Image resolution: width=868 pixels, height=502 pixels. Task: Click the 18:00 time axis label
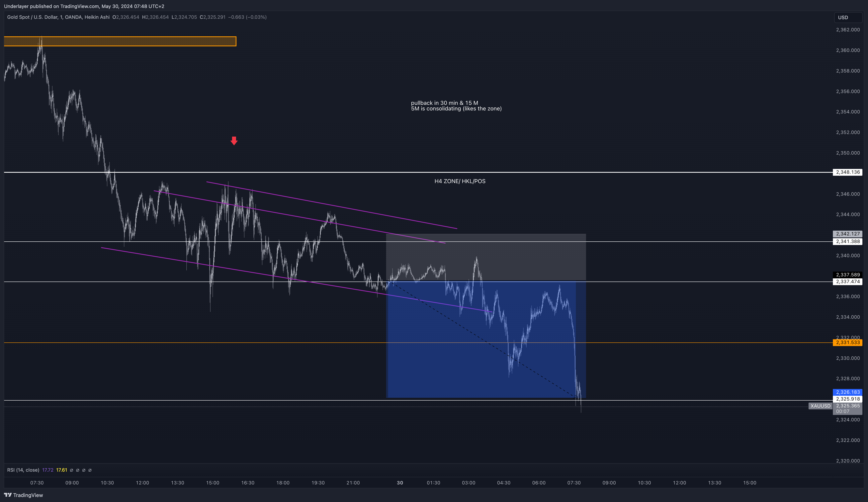coord(283,483)
